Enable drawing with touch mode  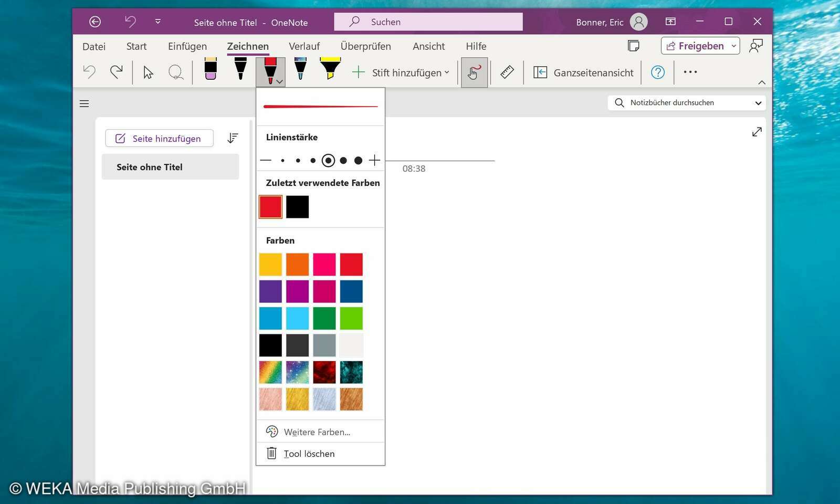point(474,72)
